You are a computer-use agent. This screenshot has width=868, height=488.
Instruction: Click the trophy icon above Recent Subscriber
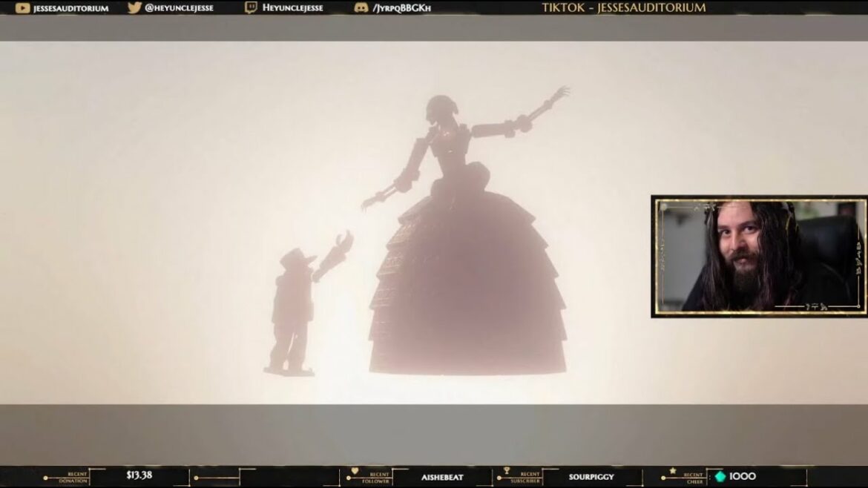click(x=507, y=470)
